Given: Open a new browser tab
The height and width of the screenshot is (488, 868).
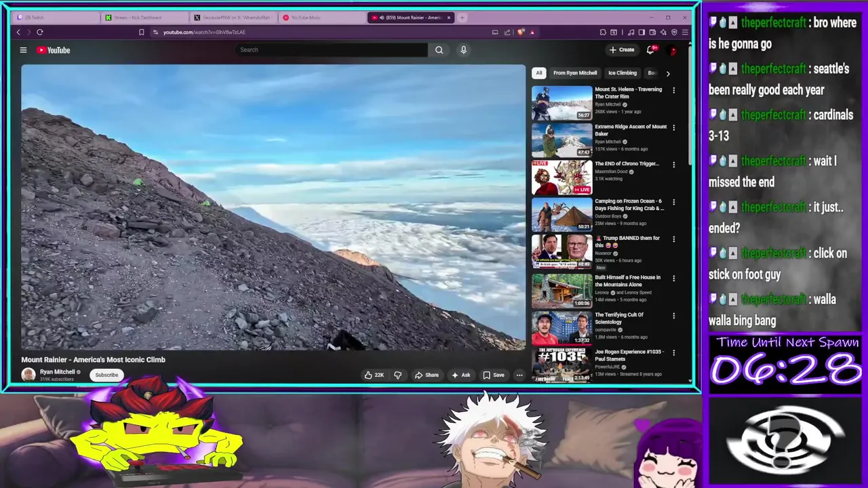Looking at the screenshot, I should tap(462, 18).
